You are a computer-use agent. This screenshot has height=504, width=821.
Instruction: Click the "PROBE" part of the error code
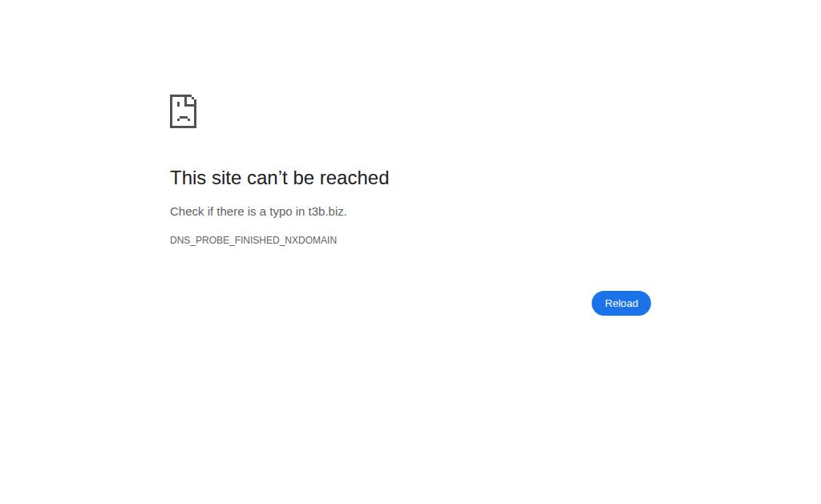click(212, 240)
